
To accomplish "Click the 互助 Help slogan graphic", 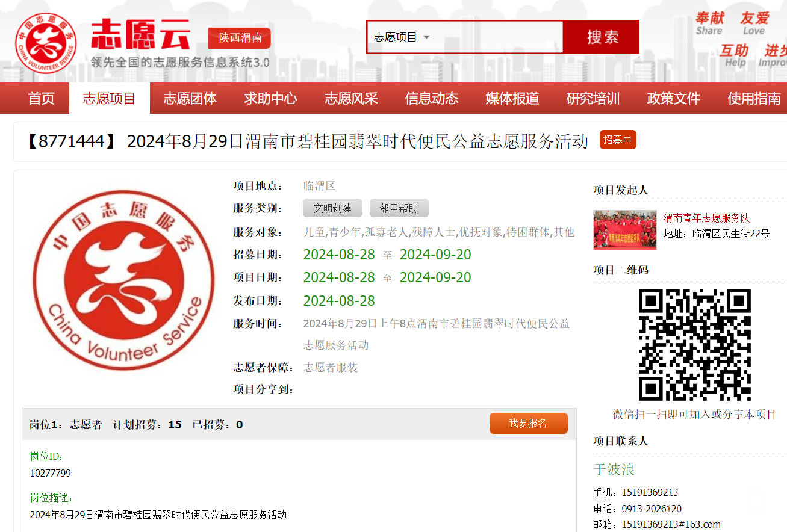I will 735,55.
